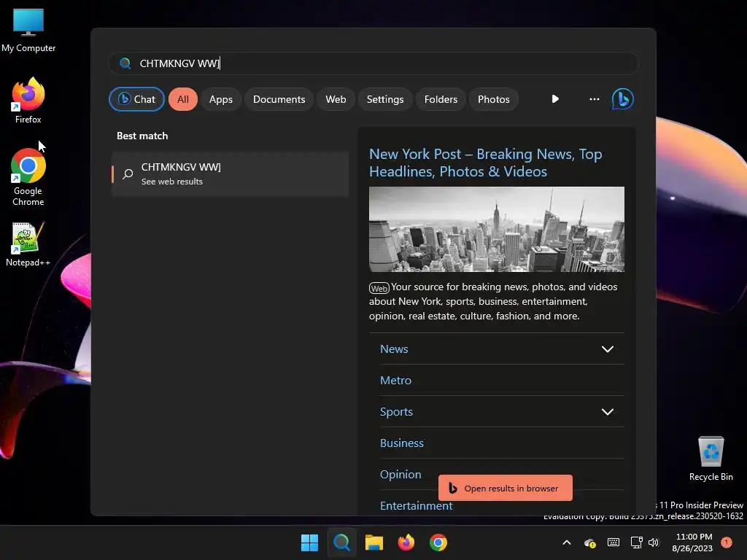
Task: Expand the Sports section chevron
Action: (x=608, y=412)
